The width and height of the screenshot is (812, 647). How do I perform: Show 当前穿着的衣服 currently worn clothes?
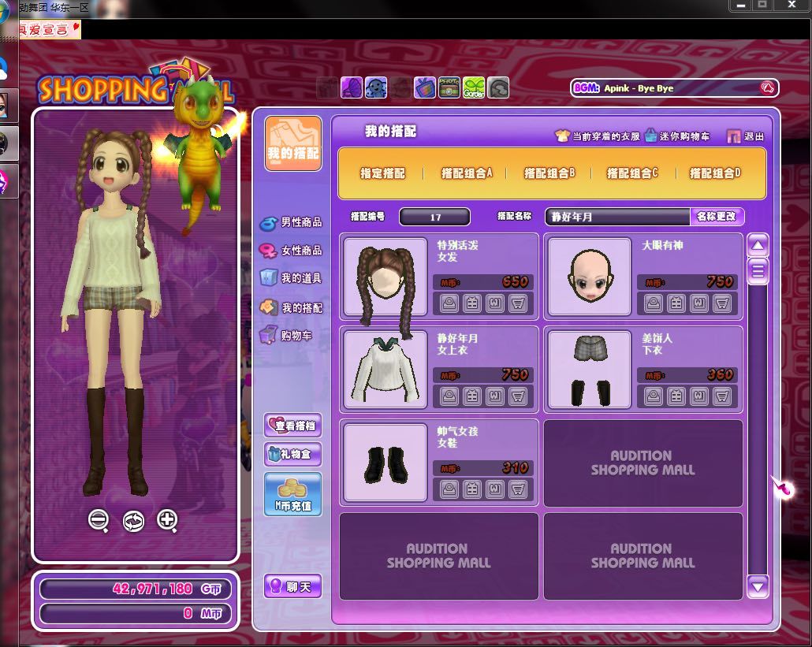[x=598, y=136]
